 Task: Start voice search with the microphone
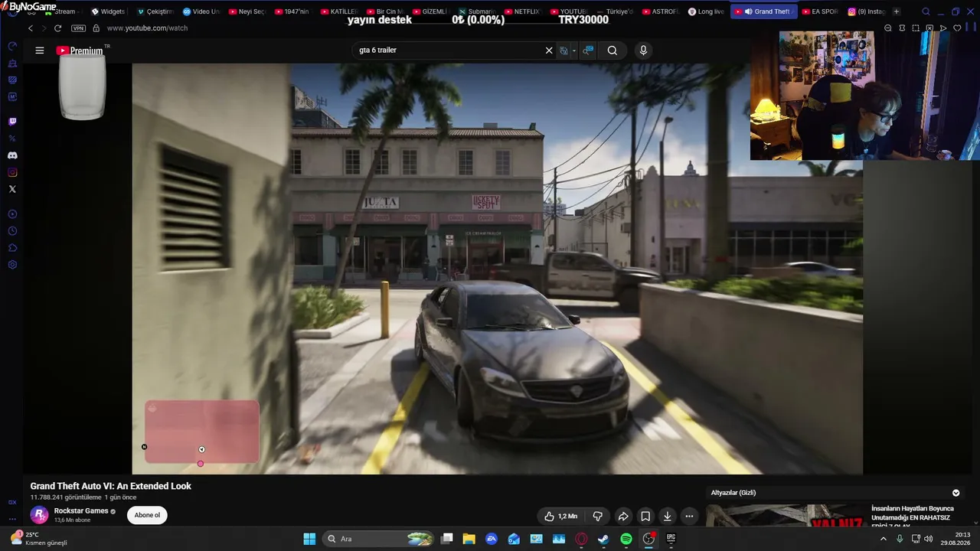(x=643, y=51)
